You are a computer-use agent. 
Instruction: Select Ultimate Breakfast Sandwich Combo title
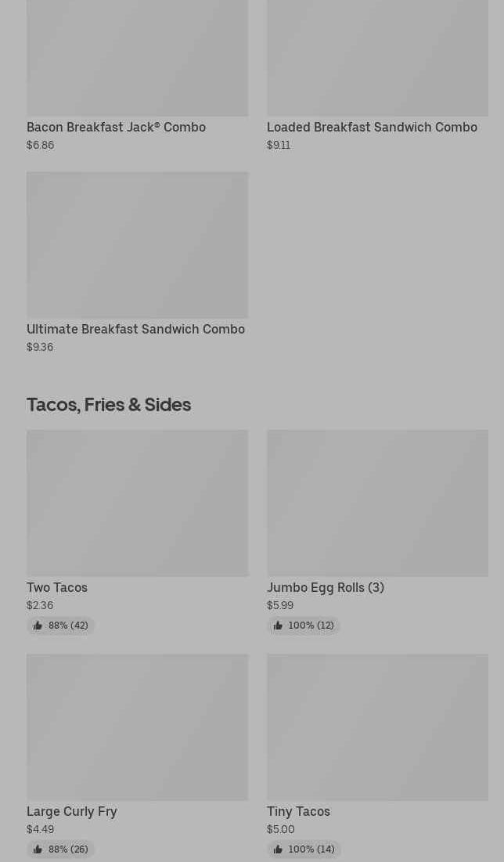[x=135, y=329]
